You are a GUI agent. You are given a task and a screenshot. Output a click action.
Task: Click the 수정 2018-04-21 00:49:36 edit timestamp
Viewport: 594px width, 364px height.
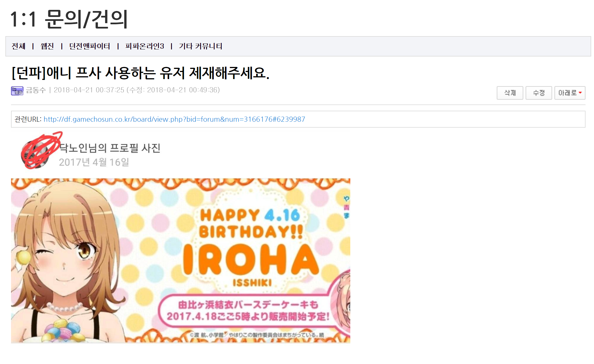[173, 90]
